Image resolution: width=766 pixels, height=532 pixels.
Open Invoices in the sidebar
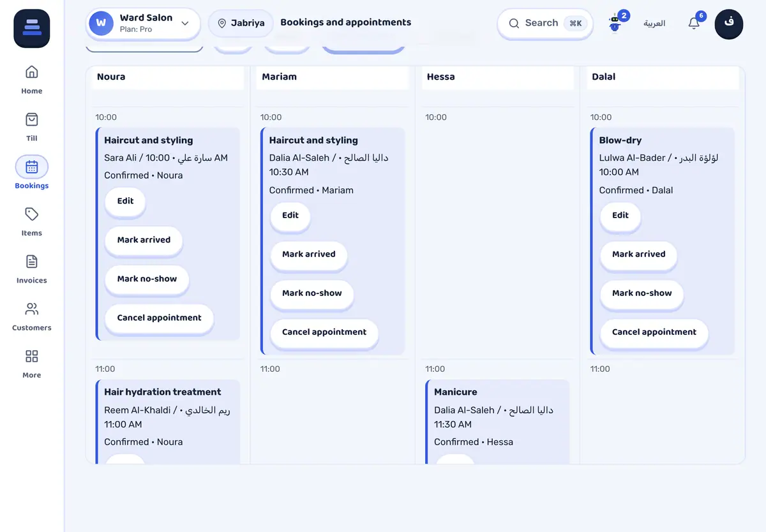pyautogui.click(x=32, y=268)
